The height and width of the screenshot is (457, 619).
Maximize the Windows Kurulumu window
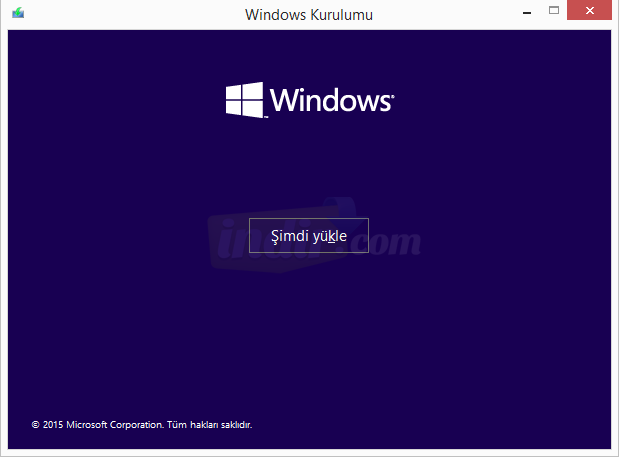pyautogui.click(x=554, y=11)
